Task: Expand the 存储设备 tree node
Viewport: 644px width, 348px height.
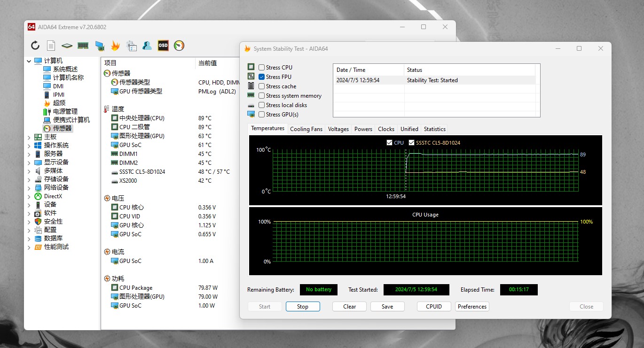Action: click(x=29, y=179)
